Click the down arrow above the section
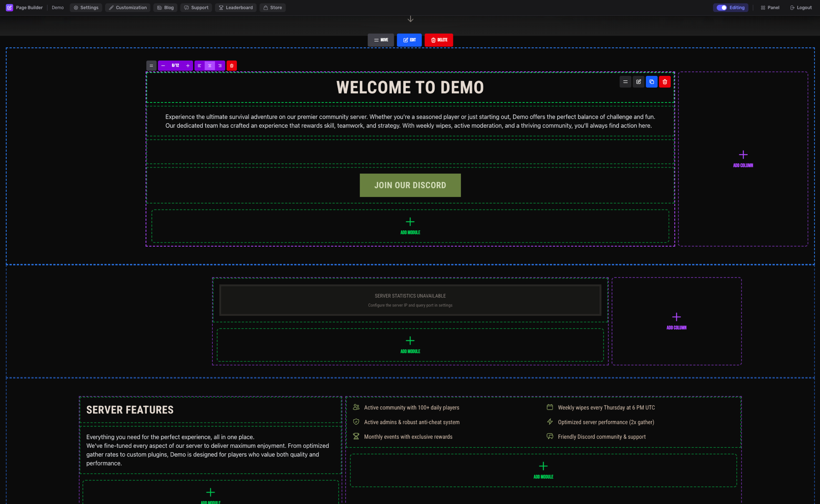Viewport: 820px width, 504px height. point(410,18)
